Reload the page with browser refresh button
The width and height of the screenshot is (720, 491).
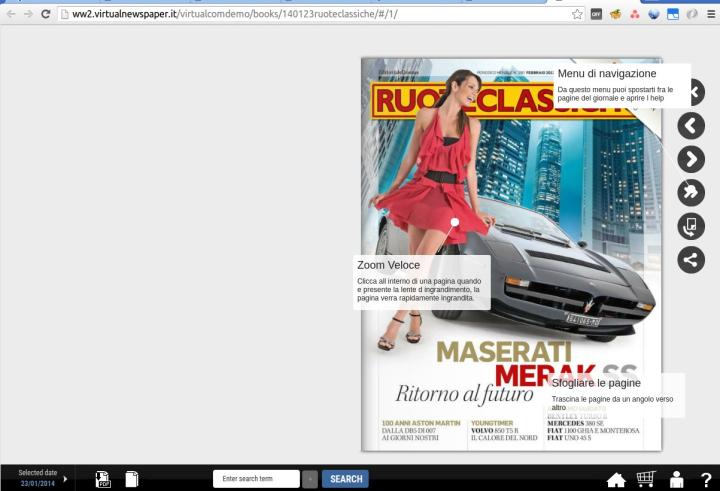46,14
